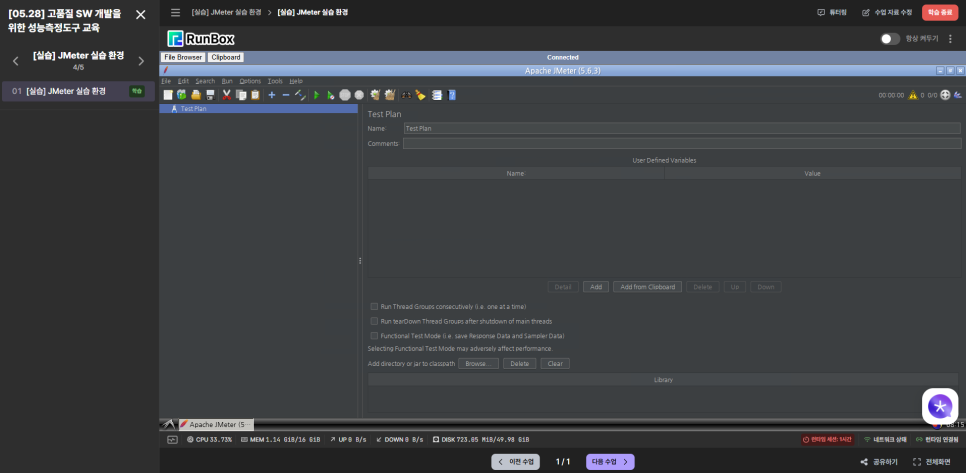The image size is (966, 473).
Task: Click the purple star assistant button
Action: pos(940,406)
